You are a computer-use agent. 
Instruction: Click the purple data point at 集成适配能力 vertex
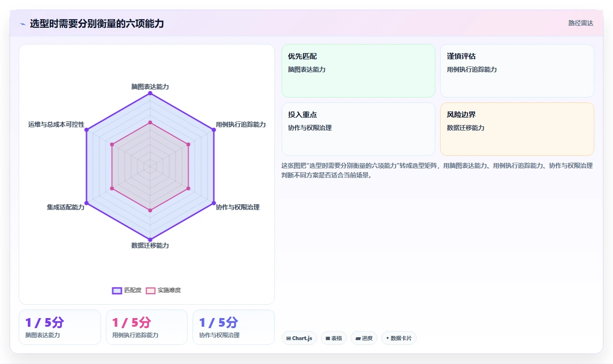coord(87,203)
